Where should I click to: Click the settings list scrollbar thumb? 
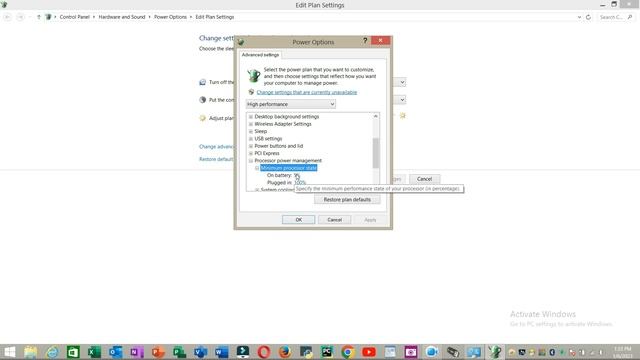[x=376, y=153]
